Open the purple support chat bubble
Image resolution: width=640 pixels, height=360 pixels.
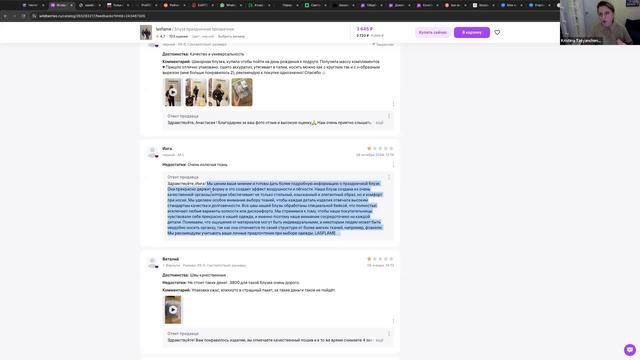click(629, 349)
